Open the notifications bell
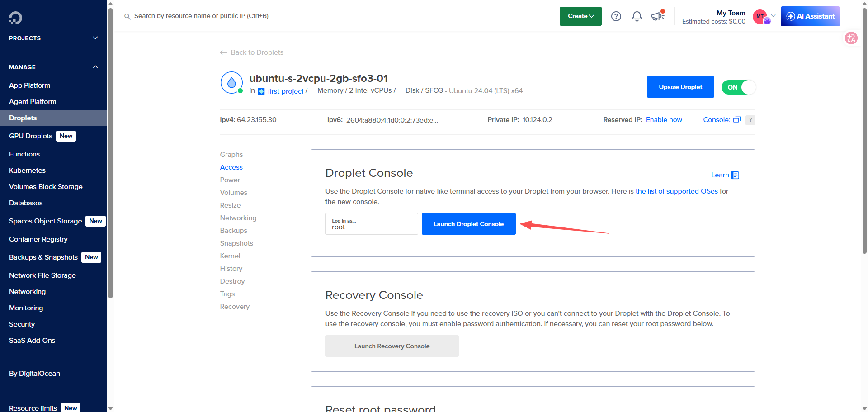This screenshot has width=868, height=412. [637, 16]
